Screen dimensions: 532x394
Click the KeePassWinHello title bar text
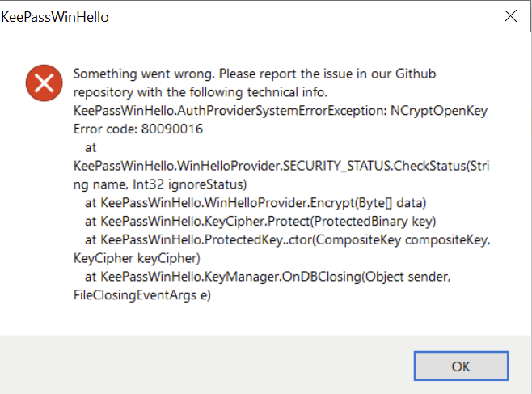tap(55, 16)
